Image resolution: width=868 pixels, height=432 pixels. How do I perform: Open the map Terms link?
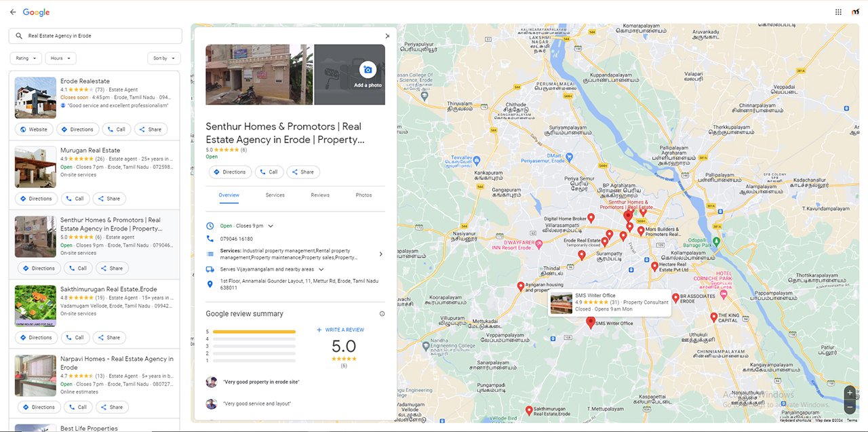pos(852,420)
